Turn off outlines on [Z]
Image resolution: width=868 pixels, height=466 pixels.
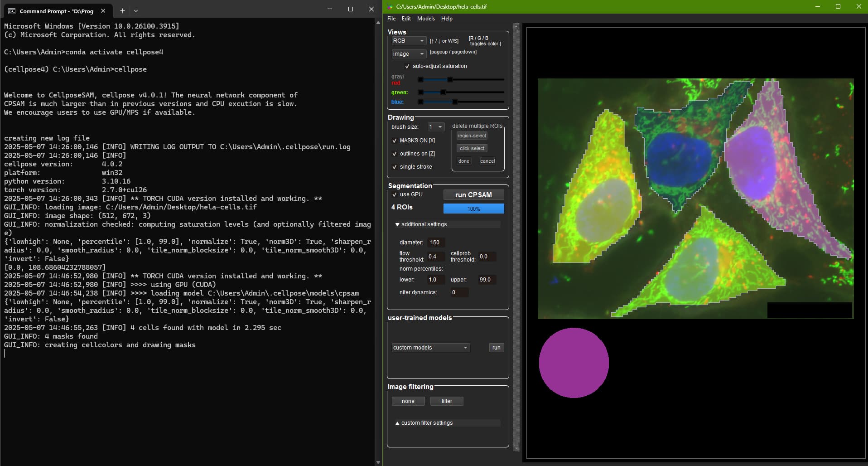[x=395, y=154]
